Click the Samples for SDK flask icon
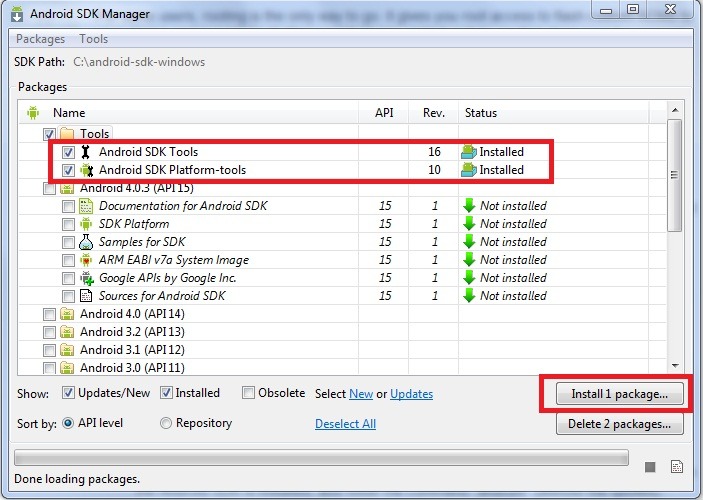 (87, 242)
